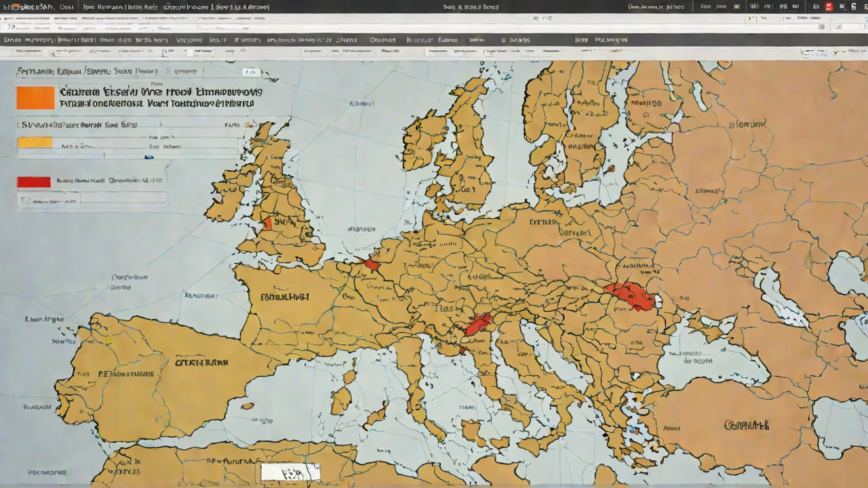
Task: Click the icon left of the legend search field
Action: (x=26, y=200)
